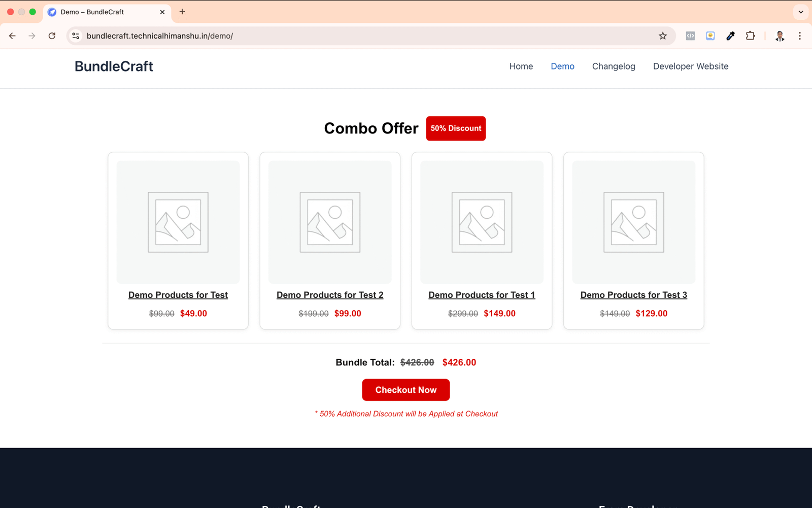Screen dimensions: 812x508
Task: Click the eyedropper color picker extension
Action: 730,36
